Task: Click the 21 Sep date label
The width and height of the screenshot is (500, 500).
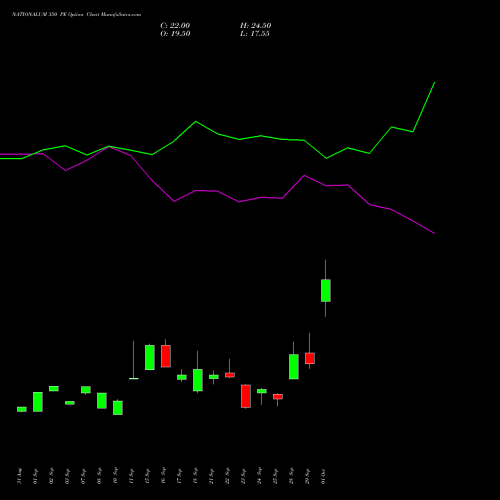Action: point(212,476)
